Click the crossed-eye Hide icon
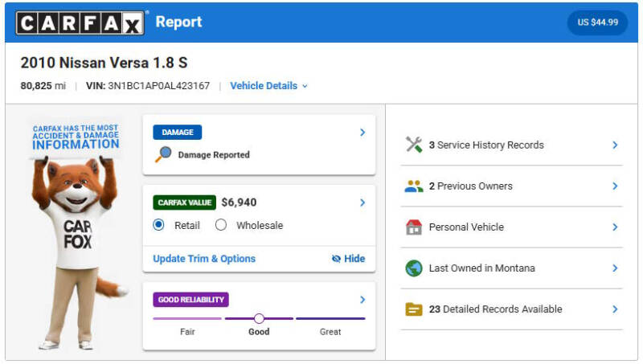 [x=336, y=259]
